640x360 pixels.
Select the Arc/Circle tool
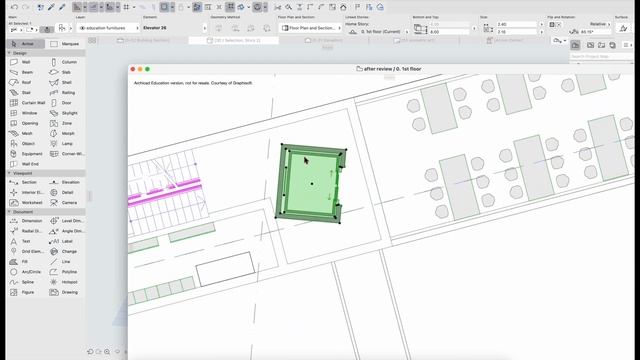(26, 272)
